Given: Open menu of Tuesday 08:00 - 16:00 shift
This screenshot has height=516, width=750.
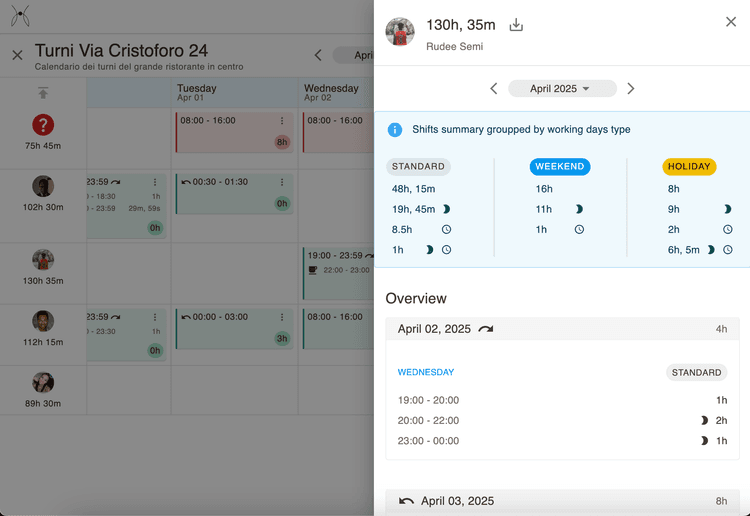Looking at the screenshot, I should pyautogui.click(x=282, y=121).
